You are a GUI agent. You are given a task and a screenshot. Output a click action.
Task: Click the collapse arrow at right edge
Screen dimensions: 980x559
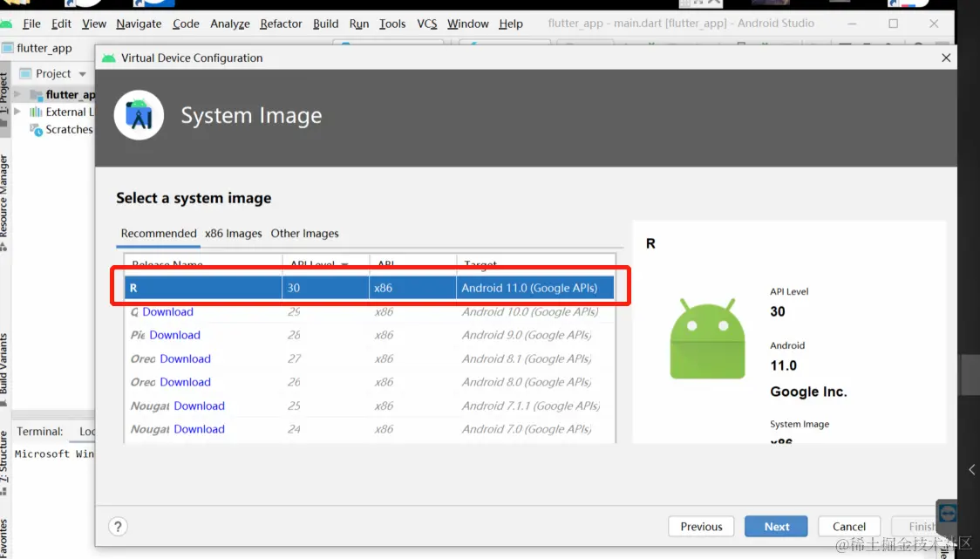point(972,469)
